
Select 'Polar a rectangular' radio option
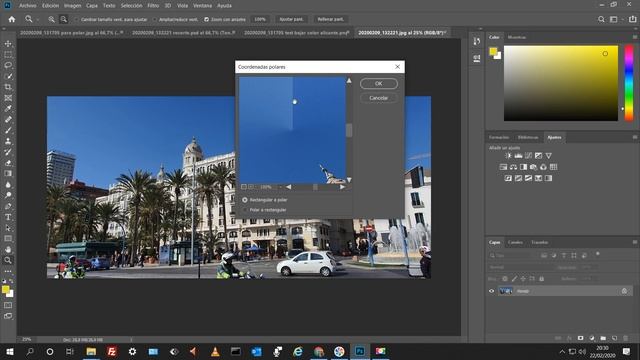point(245,210)
